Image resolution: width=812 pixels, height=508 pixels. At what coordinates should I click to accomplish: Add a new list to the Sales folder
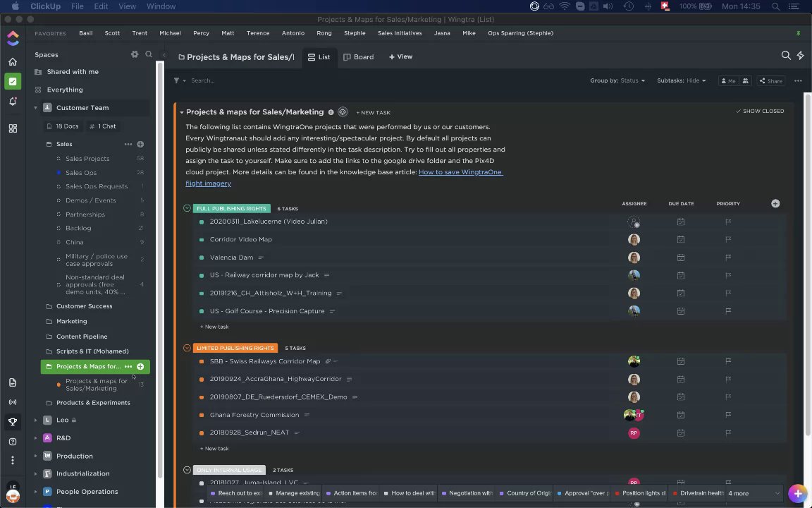tap(140, 144)
